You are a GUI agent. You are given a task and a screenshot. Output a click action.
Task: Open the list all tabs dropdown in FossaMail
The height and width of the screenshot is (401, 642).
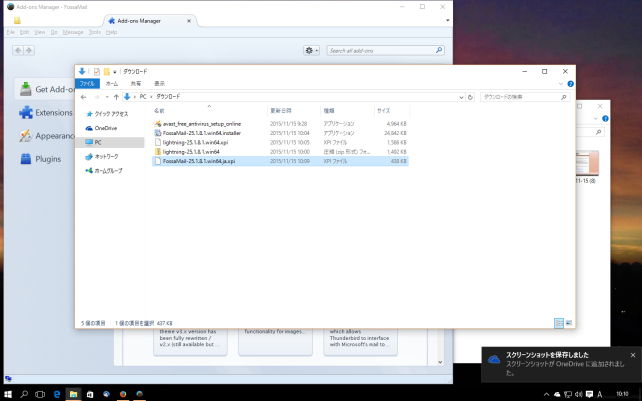tap(448, 20)
